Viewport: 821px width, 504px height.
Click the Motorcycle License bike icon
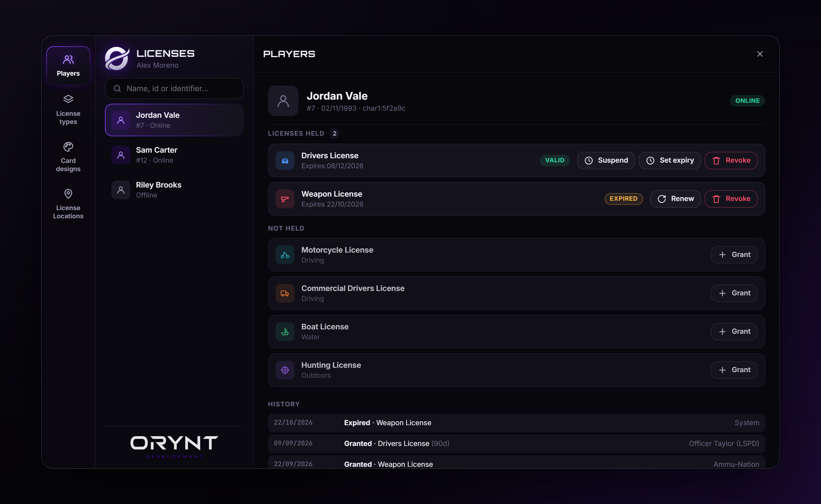[x=285, y=255]
